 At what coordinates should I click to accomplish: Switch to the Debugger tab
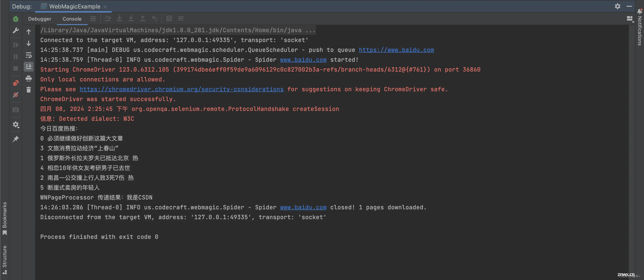click(x=40, y=19)
